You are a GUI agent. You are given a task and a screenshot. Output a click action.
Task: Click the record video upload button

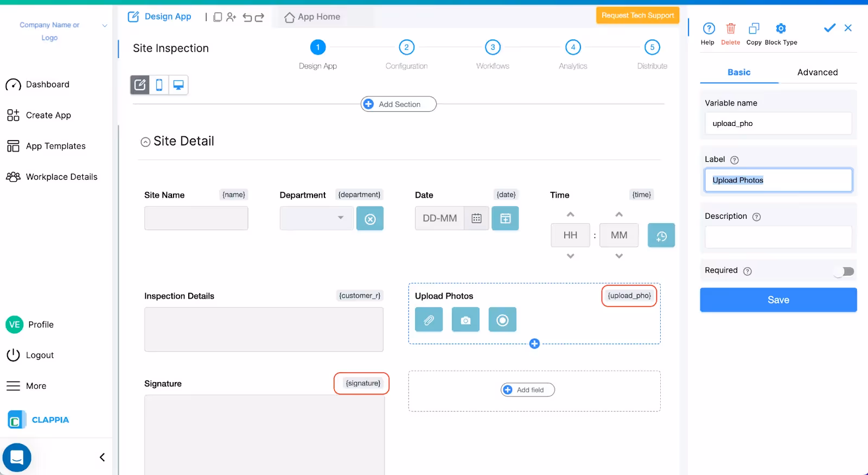point(502,319)
